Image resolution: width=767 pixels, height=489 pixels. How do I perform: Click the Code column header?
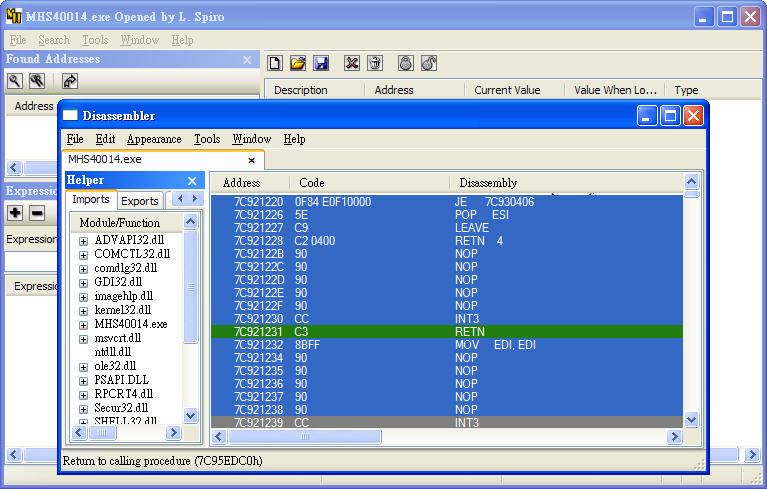tap(370, 183)
